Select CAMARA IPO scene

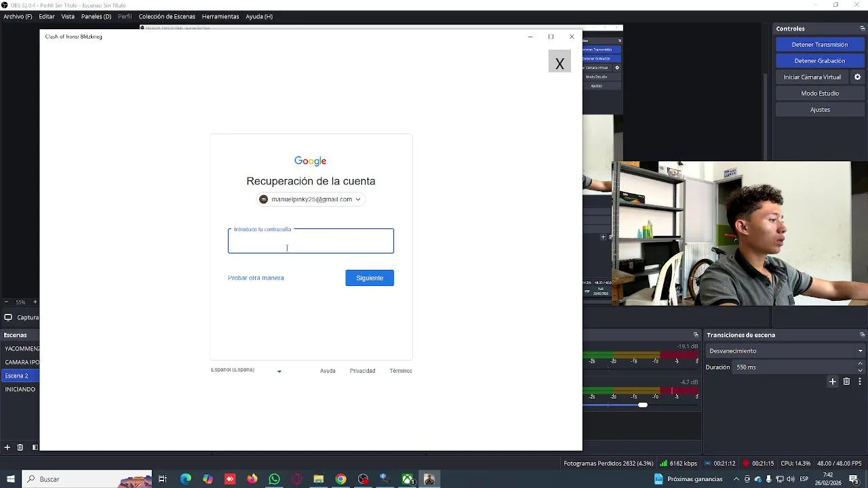point(21,362)
